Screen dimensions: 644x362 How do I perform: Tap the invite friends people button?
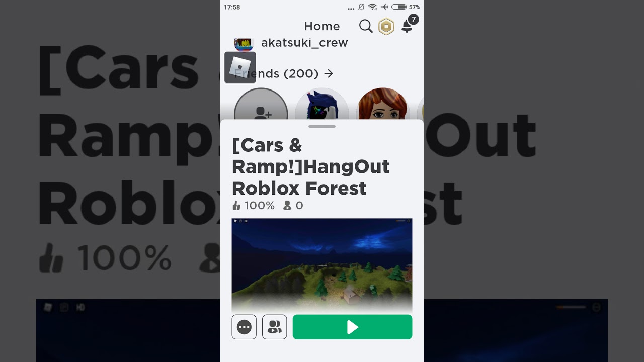[275, 327]
